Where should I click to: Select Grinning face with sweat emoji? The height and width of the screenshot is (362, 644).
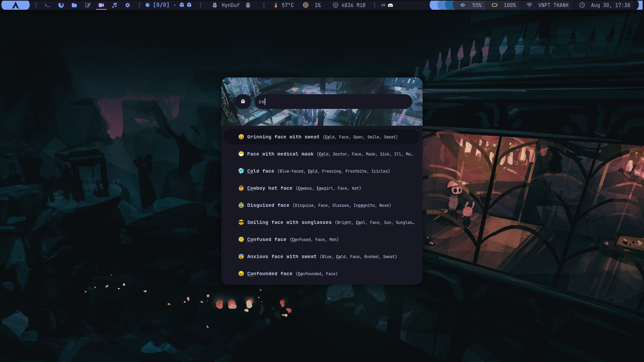(x=321, y=137)
